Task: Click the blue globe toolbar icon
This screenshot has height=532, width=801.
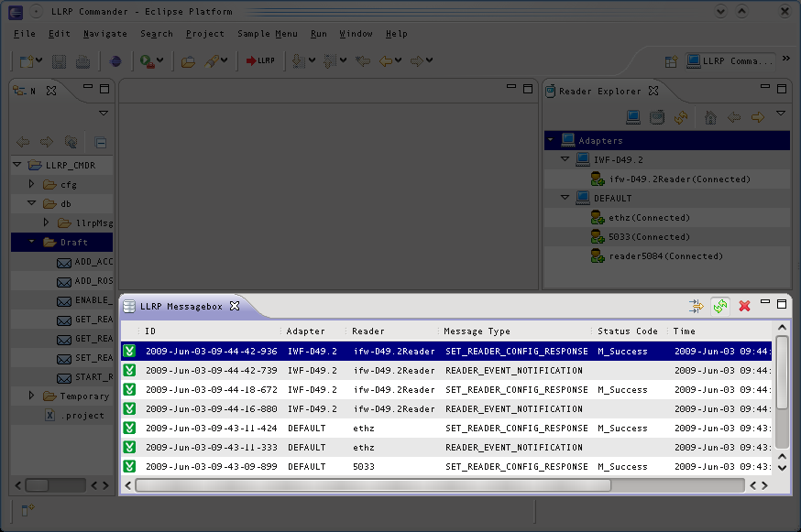Action: tap(116, 61)
